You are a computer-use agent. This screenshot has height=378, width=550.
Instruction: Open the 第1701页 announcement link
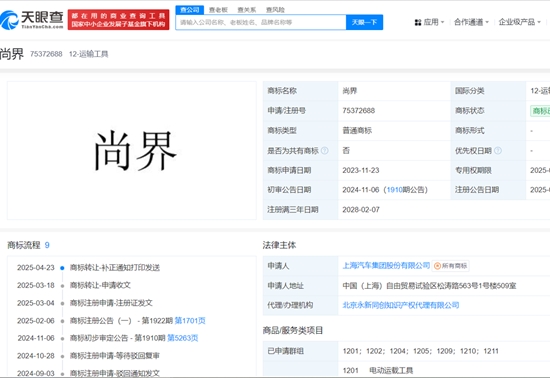point(190,320)
